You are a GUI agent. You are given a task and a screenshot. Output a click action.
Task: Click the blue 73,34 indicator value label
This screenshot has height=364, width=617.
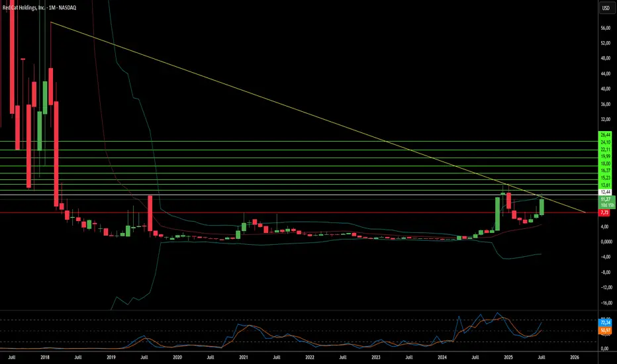[604, 320]
